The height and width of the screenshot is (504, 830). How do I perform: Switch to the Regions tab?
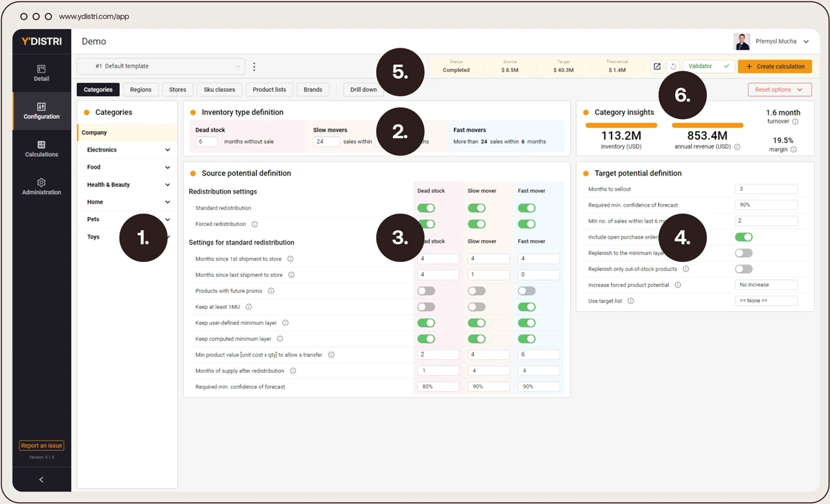coord(140,90)
